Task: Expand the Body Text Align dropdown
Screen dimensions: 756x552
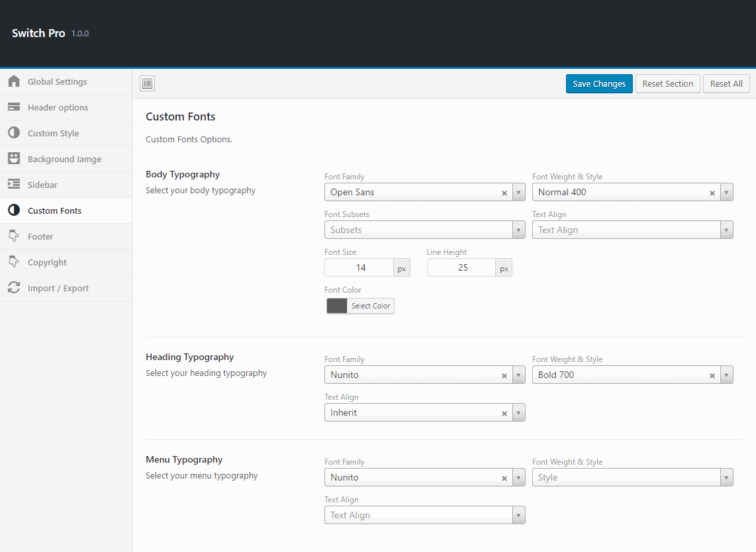Action: 632,230
